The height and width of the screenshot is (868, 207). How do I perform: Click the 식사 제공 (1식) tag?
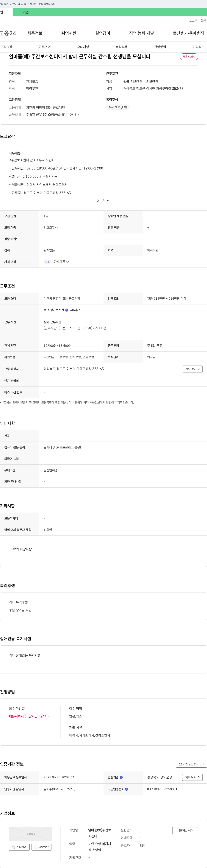point(118,107)
